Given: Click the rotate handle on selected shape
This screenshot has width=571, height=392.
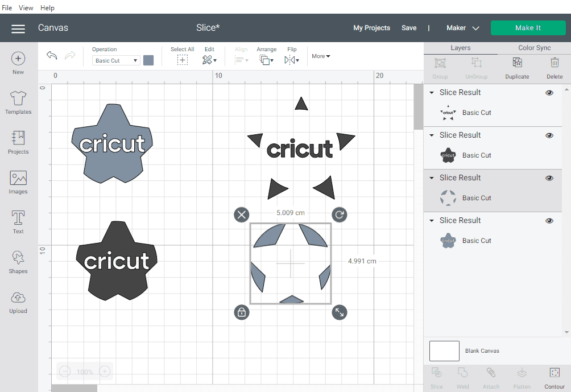Looking at the screenshot, I should (x=340, y=214).
